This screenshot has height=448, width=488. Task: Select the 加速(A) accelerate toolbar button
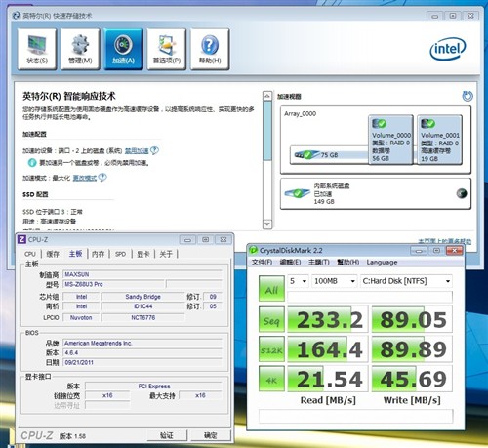pos(123,49)
